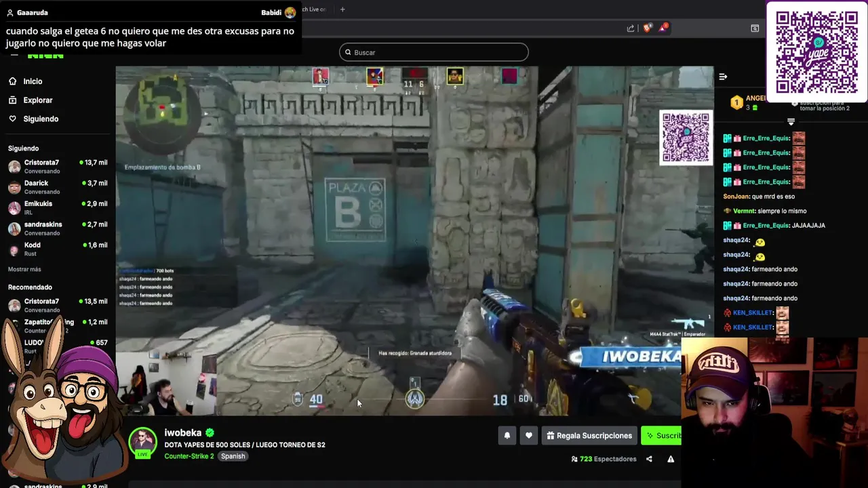
Task: Click the JAJAAJAJA message from Erre_Erre_Equis
Action: click(808, 226)
